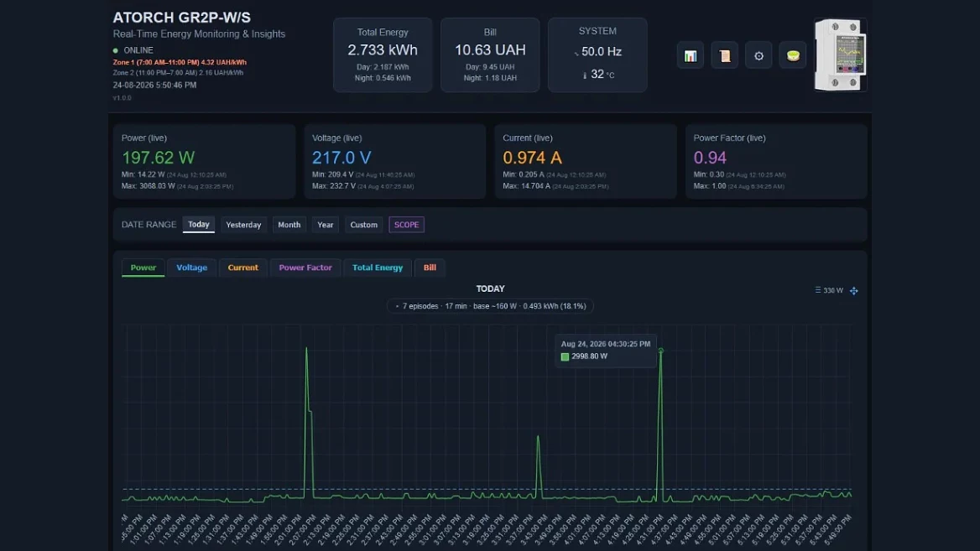This screenshot has height=551, width=980.
Task: Switch to the Bill chart tab
Action: tap(430, 268)
